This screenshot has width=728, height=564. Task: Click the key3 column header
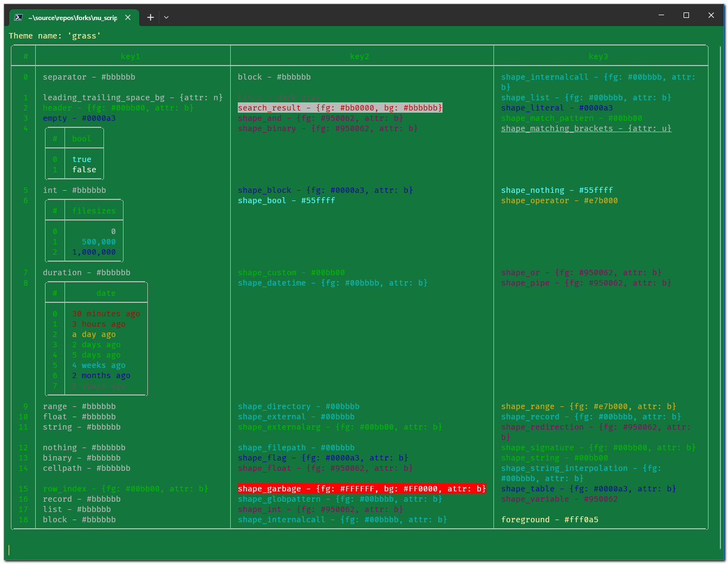pyautogui.click(x=599, y=56)
